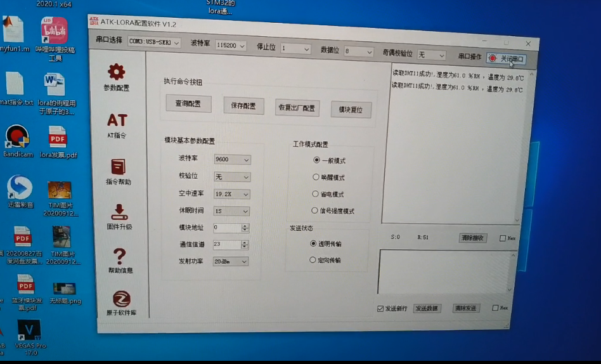This screenshot has height=364, width=601.
Task: Adjust the 模块地址 spinner arrows
Action: click(245, 228)
